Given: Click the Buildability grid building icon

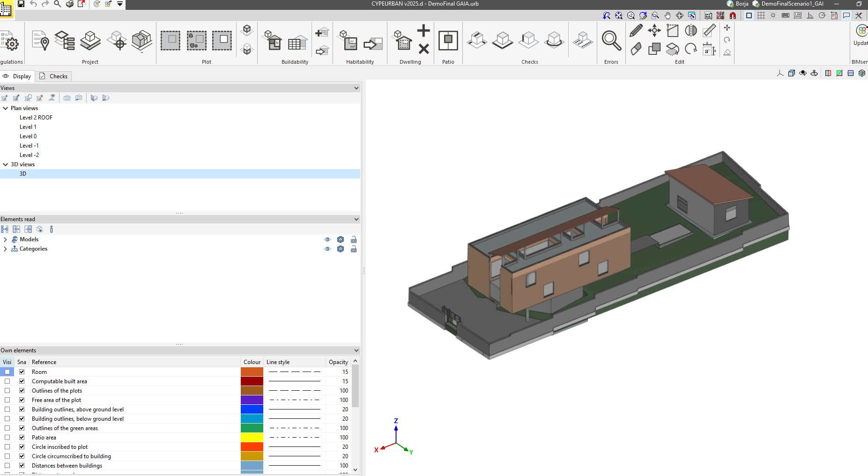Looking at the screenshot, I should 297,43.
